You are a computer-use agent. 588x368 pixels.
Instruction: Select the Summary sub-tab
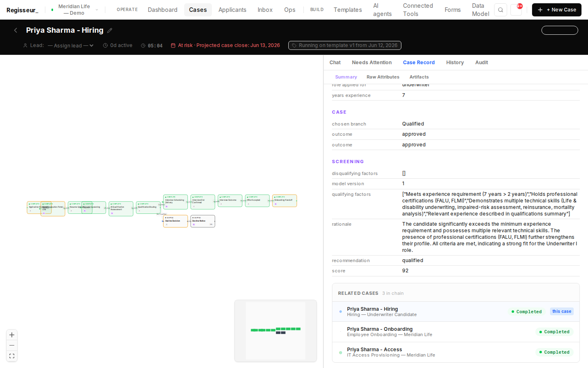[346, 77]
